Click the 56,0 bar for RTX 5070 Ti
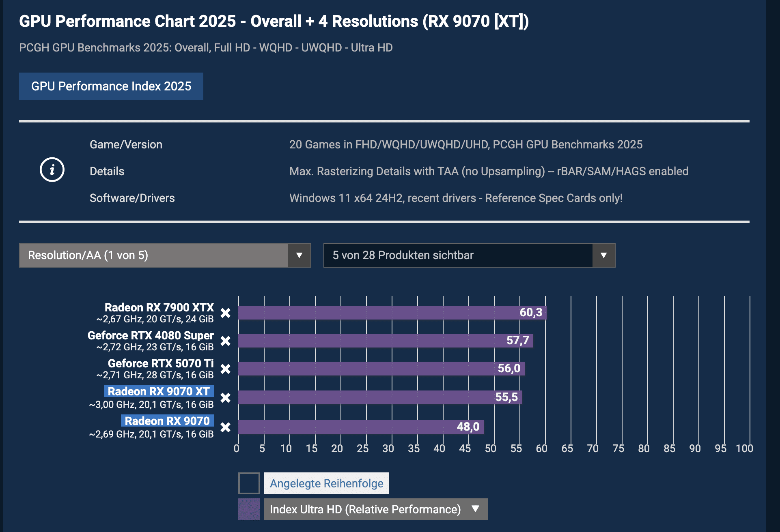Screen dimensions: 780x532 [381, 369]
